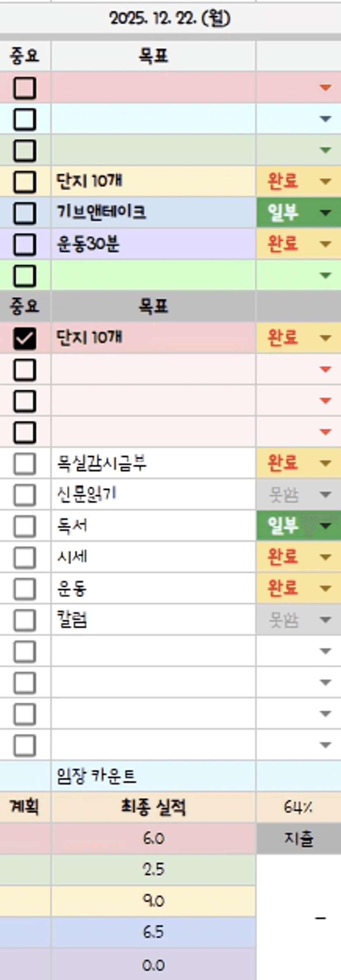Click the 임장 카운트 cell
341x980 pixels.
pos(153,777)
